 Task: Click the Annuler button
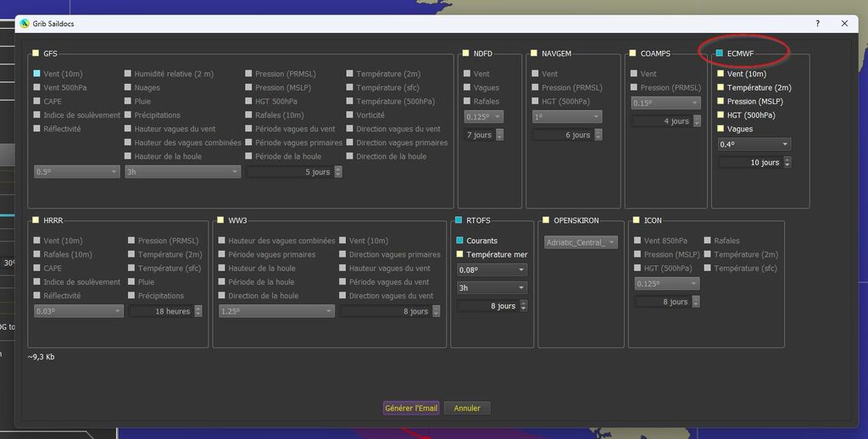(467, 408)
